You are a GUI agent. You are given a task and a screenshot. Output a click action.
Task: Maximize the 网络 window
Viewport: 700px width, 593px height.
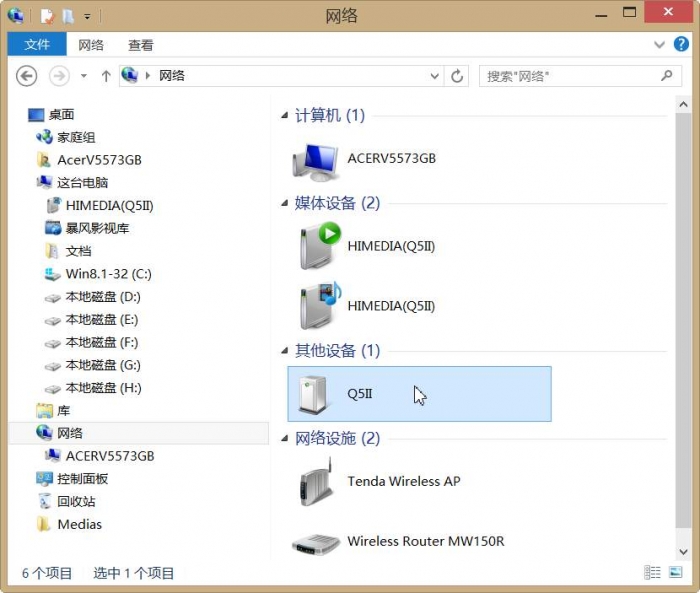(629, 13)
